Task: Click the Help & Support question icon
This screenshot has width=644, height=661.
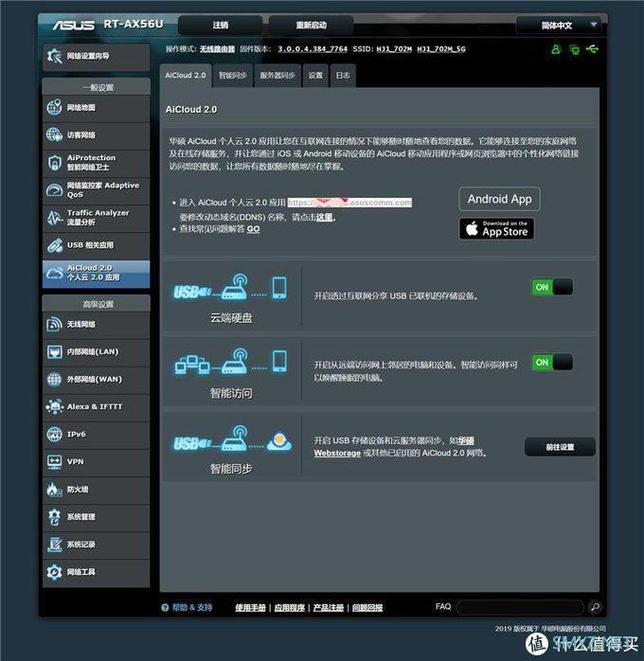Action: click(165, 607)
